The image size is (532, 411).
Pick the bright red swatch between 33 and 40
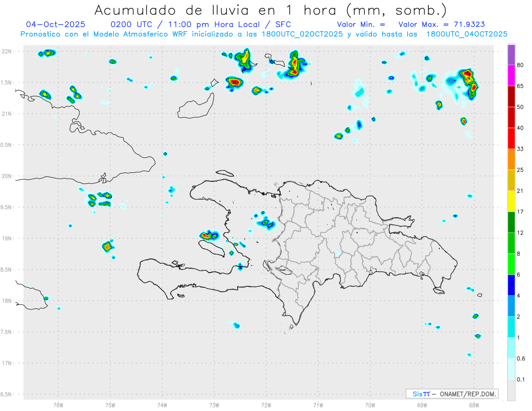point(511,138)
